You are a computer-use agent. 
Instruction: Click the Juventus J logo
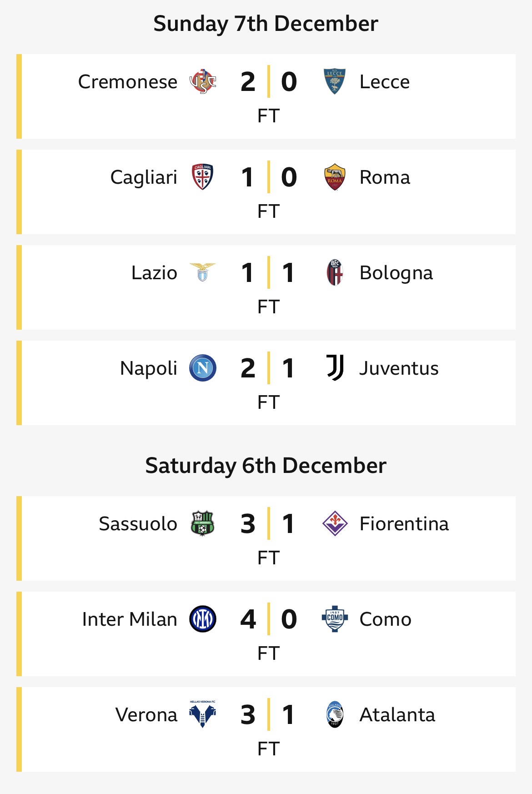coord(335,368)
